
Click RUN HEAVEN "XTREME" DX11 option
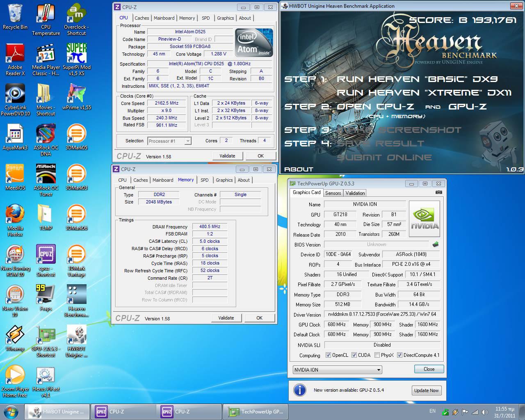coord(424,93)
